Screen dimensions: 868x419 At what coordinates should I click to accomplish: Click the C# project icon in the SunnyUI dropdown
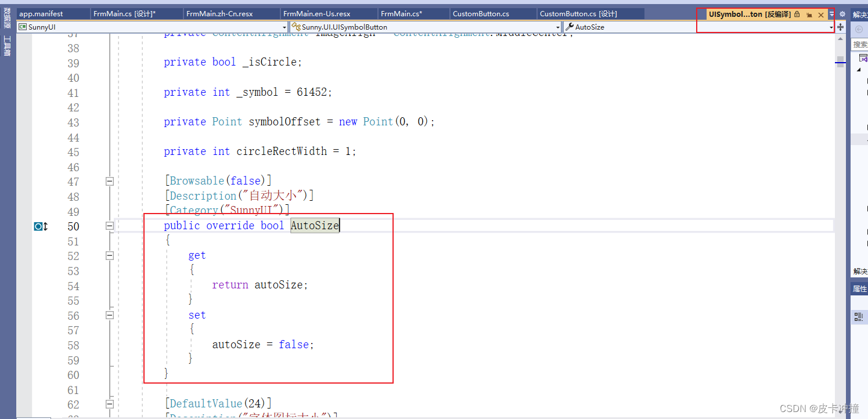point(23,27)
